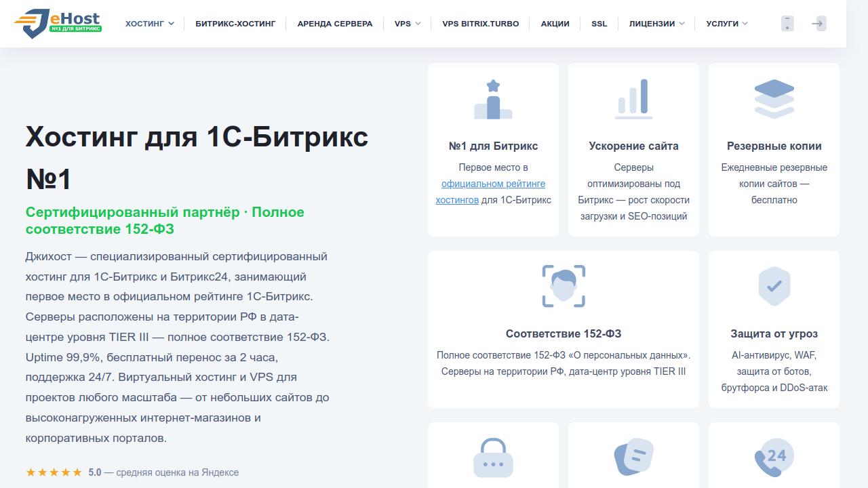Expand the УСЛУГИ dropdown menu
This screenshot has width=868, height=488.
click(727, 23)
